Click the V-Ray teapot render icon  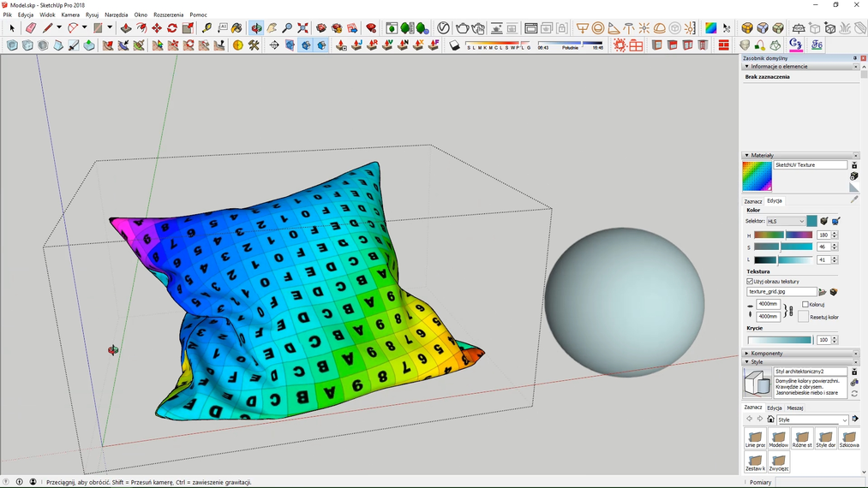(x=462, y=27)
